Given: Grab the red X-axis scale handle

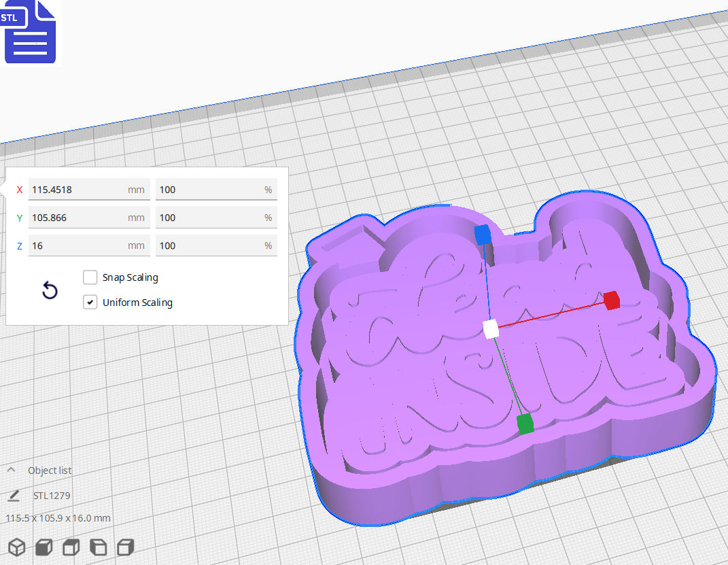Looking at the screenshot, I should (610, 302).
